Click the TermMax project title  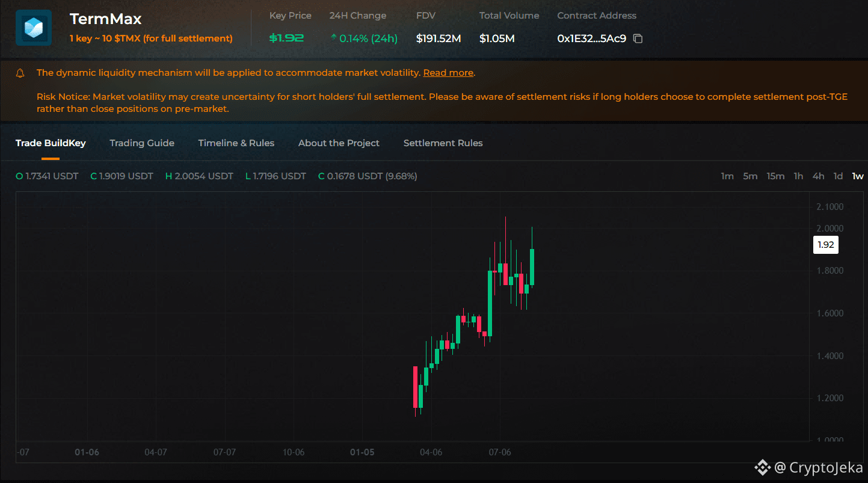(x=105, y=19)
